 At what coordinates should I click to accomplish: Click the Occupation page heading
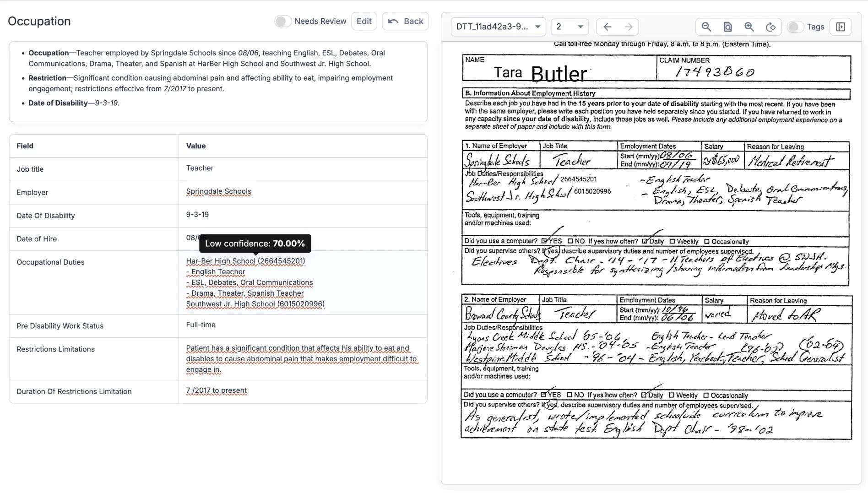(39, 21)
